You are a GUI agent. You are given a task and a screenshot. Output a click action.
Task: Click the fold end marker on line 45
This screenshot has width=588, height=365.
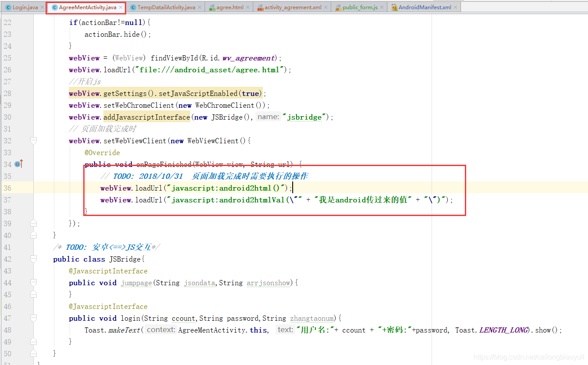pyautogui.click(x=34, y=294)
